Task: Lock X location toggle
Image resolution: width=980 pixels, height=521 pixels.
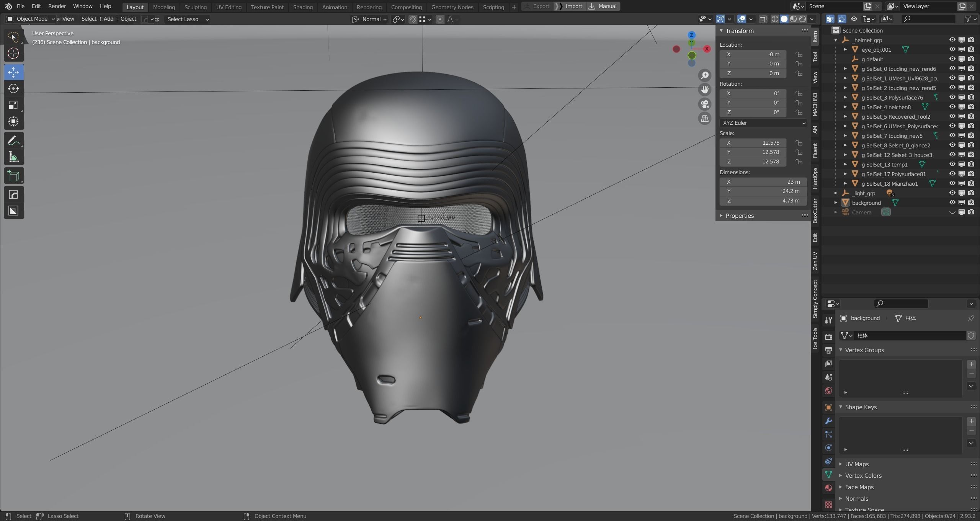Action: 799,54
